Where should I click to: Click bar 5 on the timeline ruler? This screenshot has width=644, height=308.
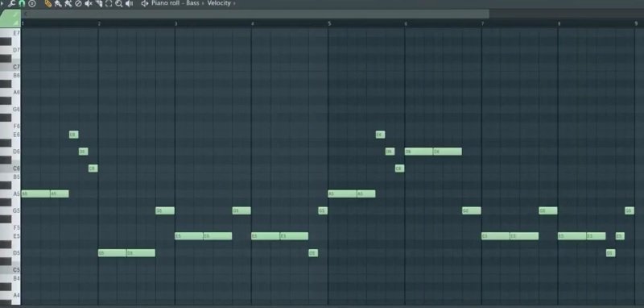[x=329, y=24]
